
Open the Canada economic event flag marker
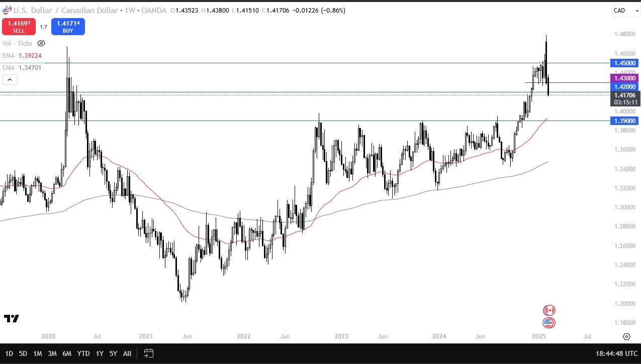coord(549,310)
